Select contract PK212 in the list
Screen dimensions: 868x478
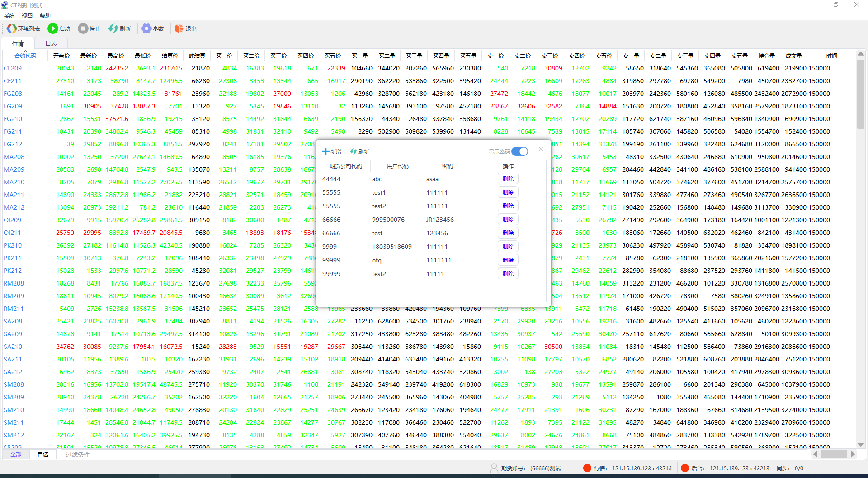tap(13, 271)
